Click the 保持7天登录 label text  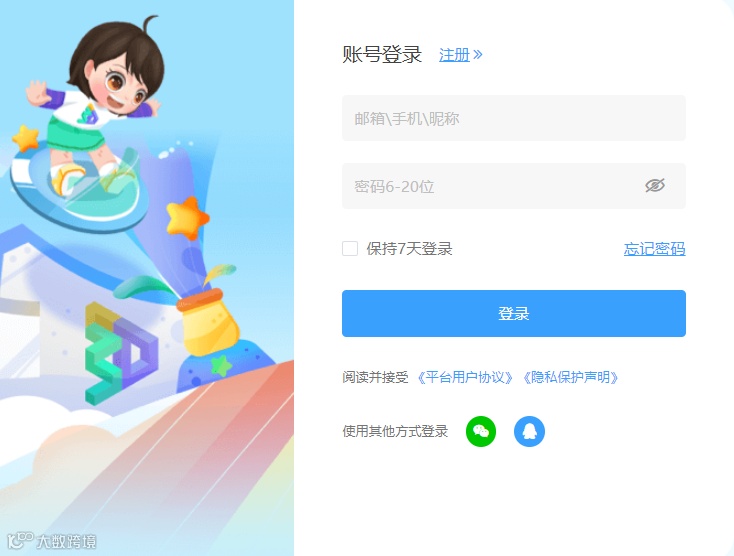[409, 249]
